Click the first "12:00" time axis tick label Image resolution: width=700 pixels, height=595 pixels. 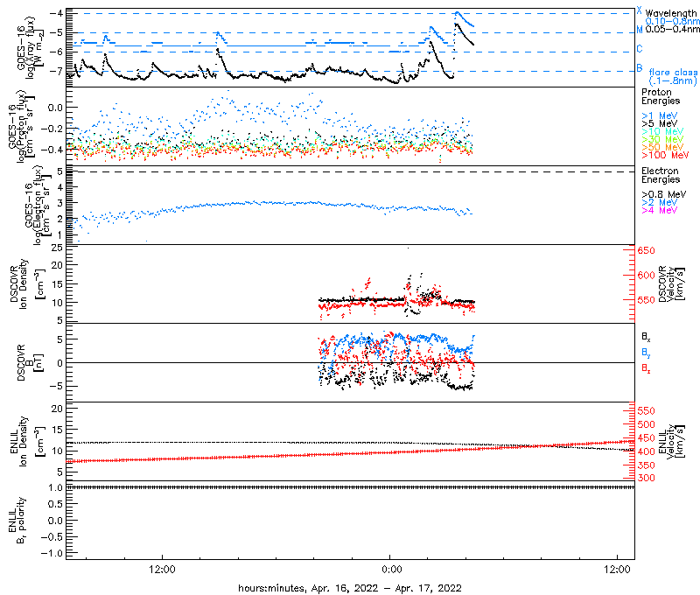pos(162,570)
